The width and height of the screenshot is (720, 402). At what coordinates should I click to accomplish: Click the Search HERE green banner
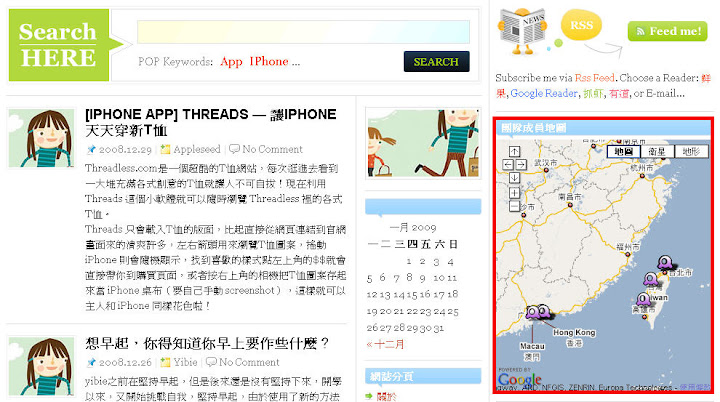tap(59, 45)
